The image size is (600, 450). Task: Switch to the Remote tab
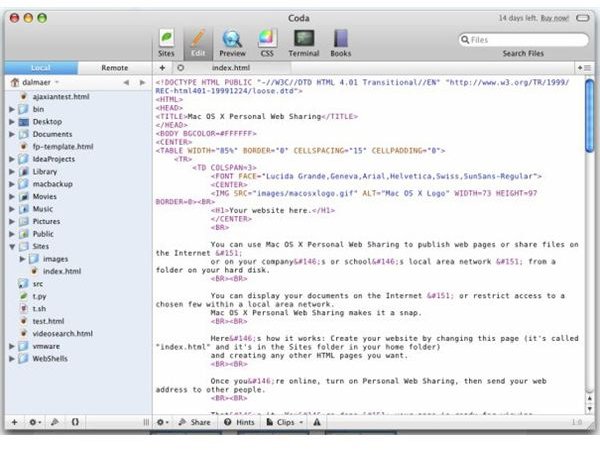(115, 68)
